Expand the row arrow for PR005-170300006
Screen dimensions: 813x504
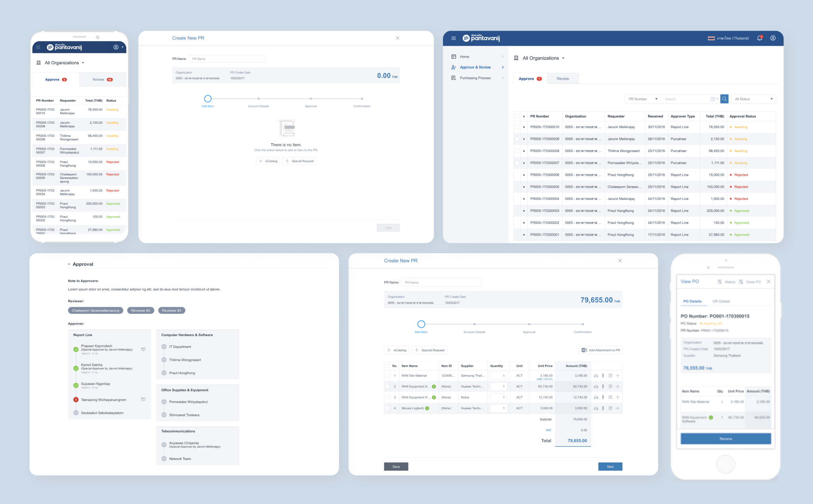click(524, 175)
